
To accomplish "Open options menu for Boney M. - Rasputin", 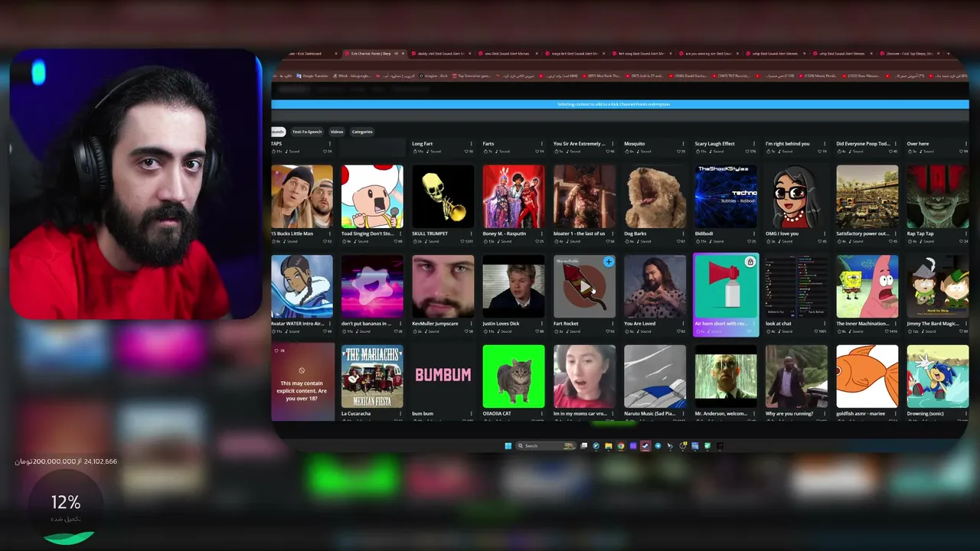I will 542,233.
